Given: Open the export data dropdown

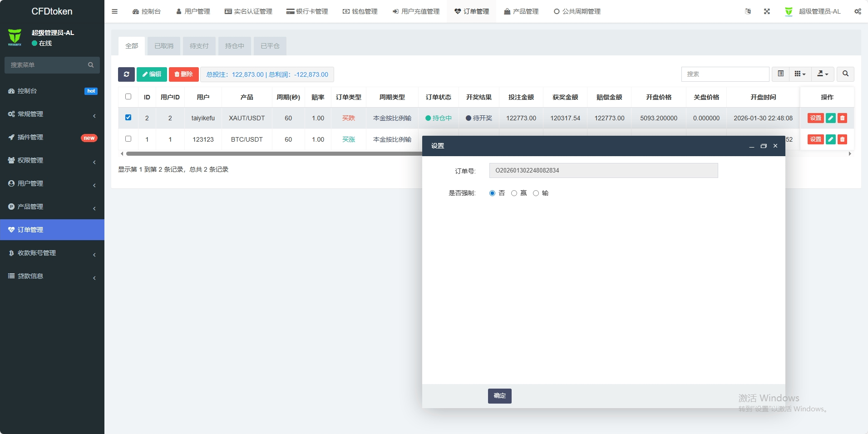Looking at the screenshot, I should pos(823,74).
